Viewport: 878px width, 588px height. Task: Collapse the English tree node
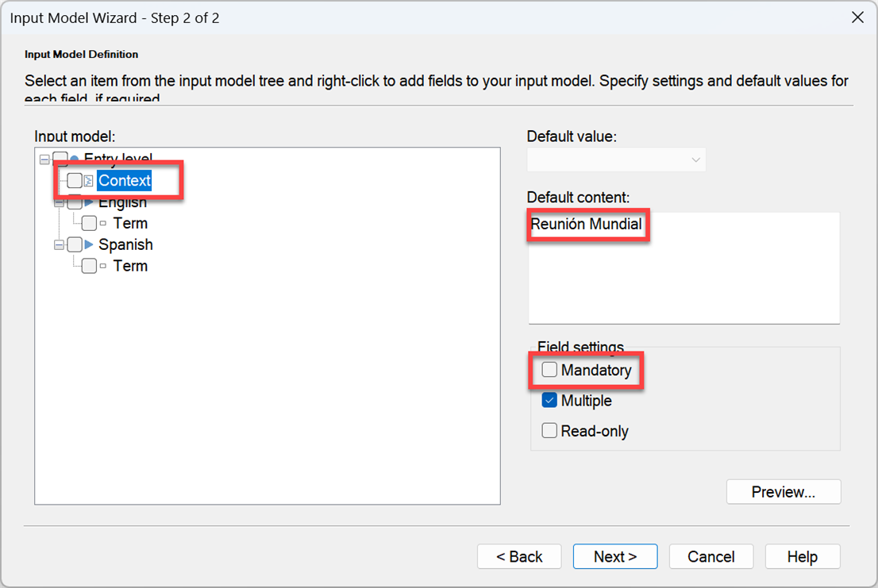tap(60, 204)
